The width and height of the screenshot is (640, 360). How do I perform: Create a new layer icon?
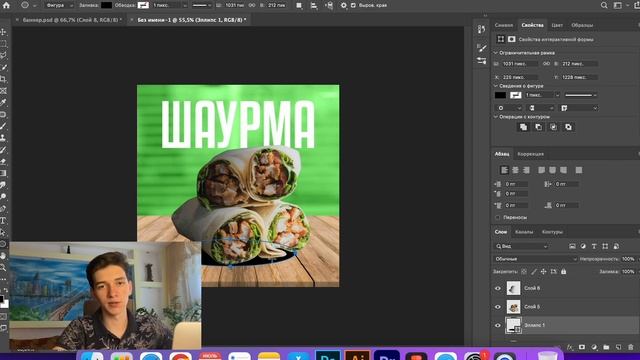pos(618,347)
